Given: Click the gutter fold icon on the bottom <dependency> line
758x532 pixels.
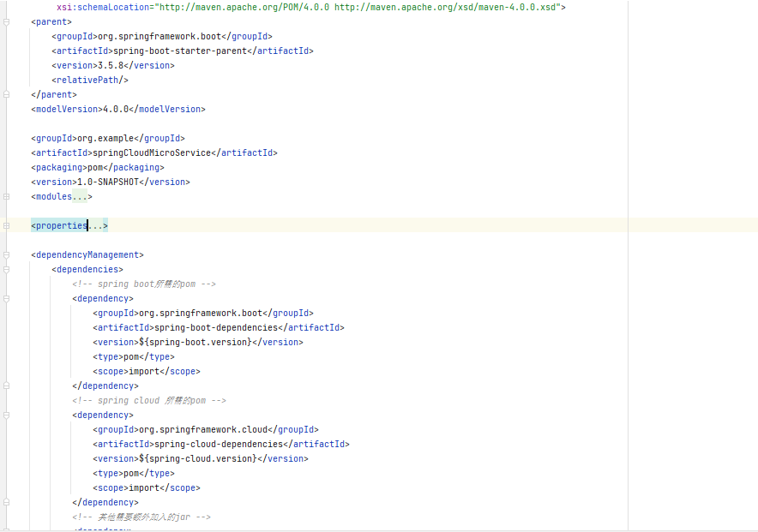Looking at the screenshot, I should tap(6, 529).
